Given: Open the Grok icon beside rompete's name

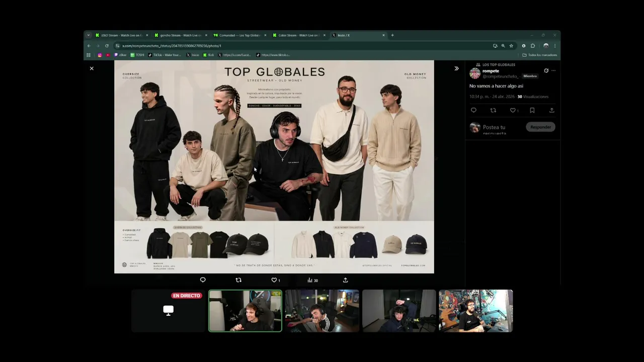Looking at the screenshot, I should (546, 71).
